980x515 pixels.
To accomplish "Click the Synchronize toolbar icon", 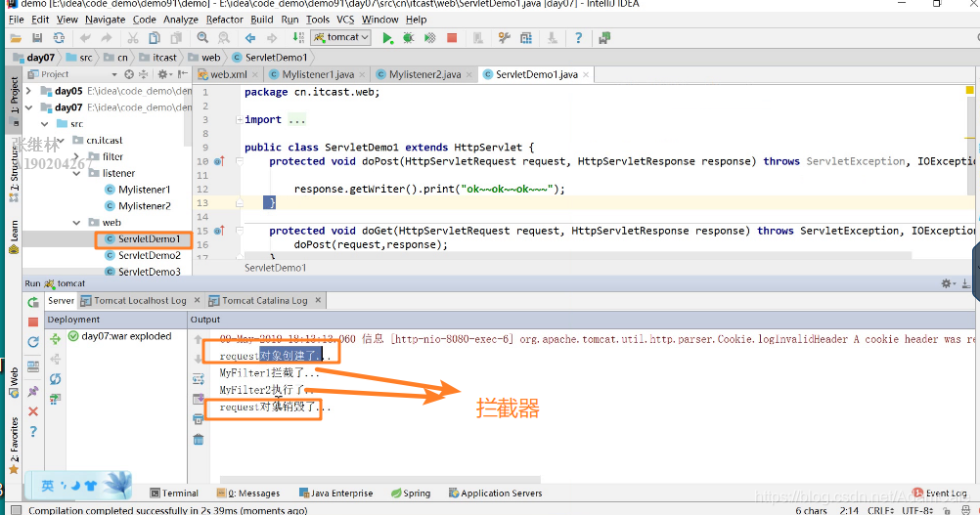I will [x=59, y=38].
